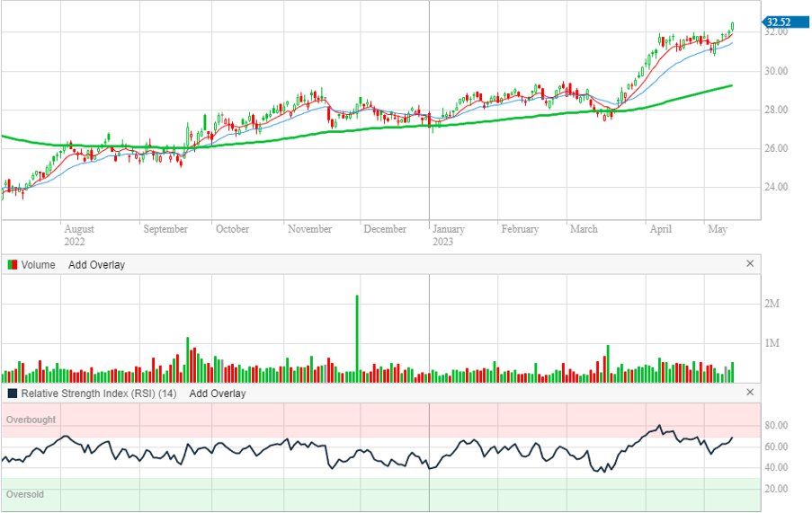Viewport: 812px width, 513px height.
Task: Click the April label on time axis
Action: point(660,230)
